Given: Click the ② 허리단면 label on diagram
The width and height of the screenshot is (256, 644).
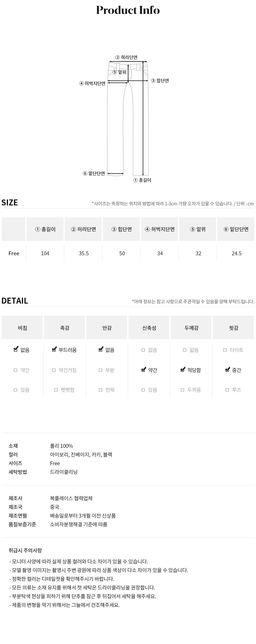Looking at the screenshot, I should pos(126,58).
